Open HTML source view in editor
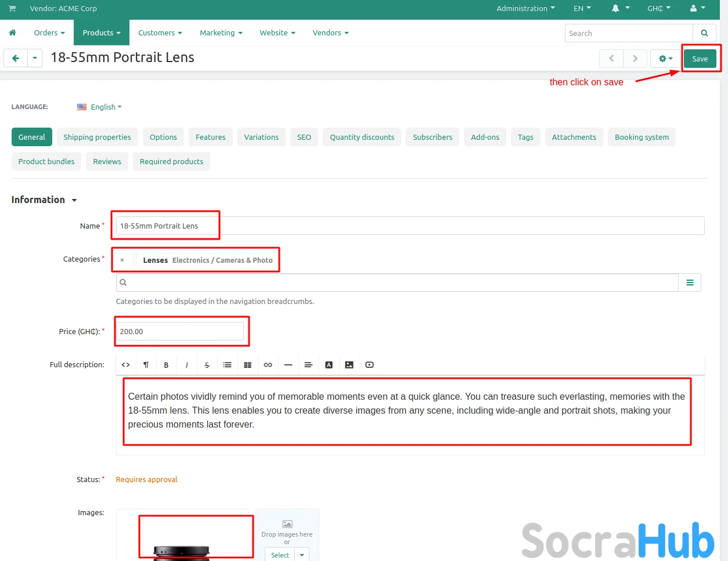The height and width of the screenshot is (561, 728). (125, 365)
